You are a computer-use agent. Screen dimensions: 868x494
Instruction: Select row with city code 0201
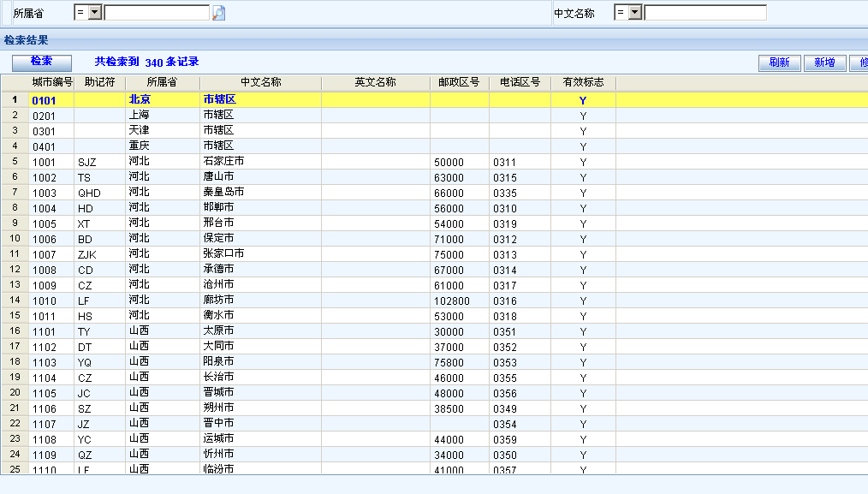(x=45, y=116)
